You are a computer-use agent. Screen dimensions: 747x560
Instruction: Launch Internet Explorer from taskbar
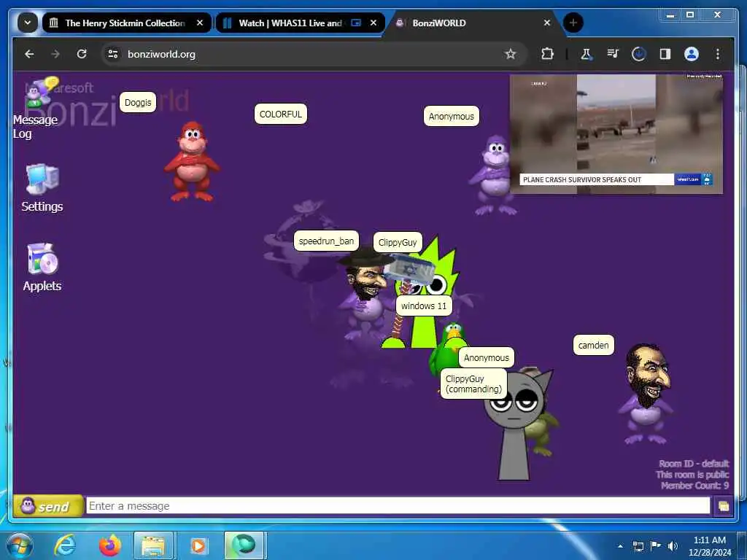click(65, 545)
